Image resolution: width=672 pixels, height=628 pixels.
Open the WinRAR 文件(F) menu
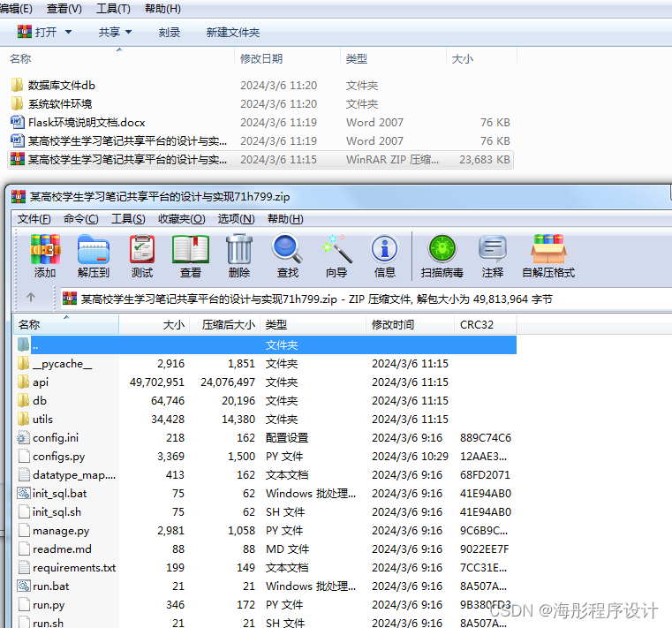[34, 219]
